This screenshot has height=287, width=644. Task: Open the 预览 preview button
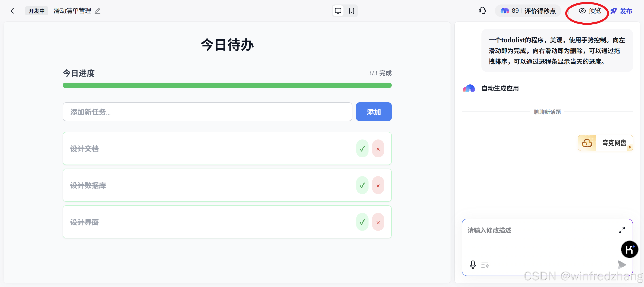tap(590, 11)
